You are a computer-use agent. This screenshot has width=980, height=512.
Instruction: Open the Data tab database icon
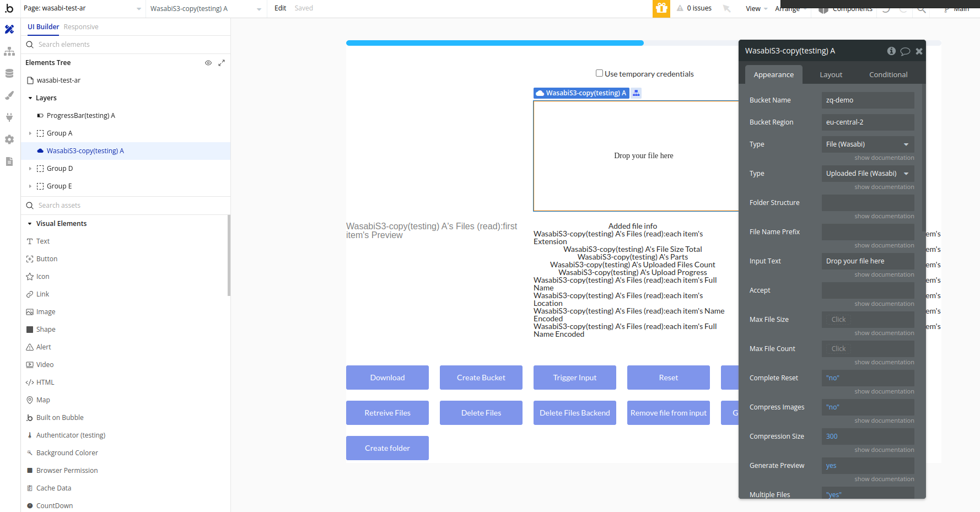pyautogui.click(x=9, y=73)
